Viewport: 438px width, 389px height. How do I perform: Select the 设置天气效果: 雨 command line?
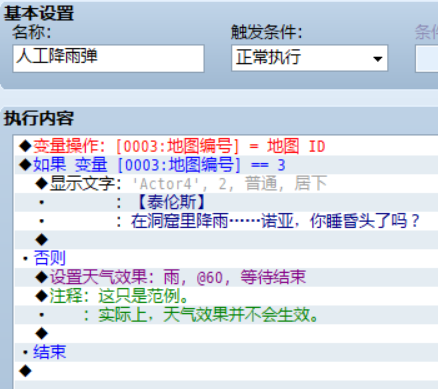(x=227, y=277)
